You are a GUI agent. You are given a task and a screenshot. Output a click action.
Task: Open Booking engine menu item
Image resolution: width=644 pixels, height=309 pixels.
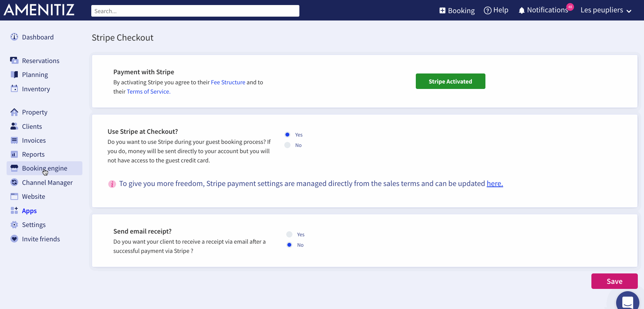pos(44,168)
